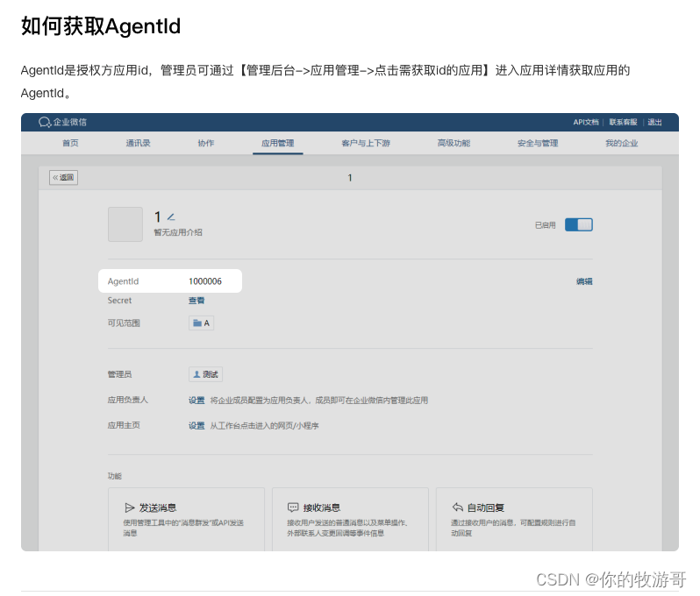Click the AgentId label
This screenshot has width=700, height=596.
coord(123,281)
